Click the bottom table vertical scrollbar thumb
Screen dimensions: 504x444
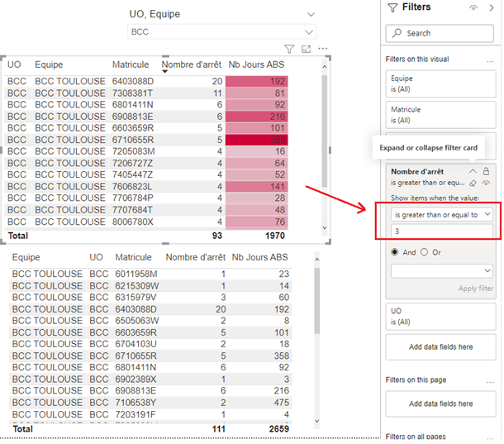(317, 300)
